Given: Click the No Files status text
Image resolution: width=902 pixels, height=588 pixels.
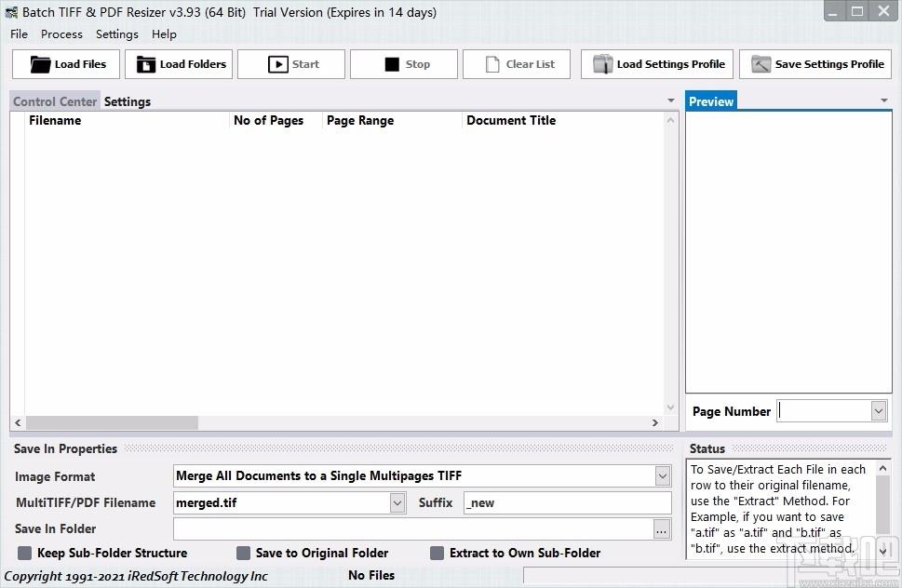Looking at the screenshot, I should (371, 575).
